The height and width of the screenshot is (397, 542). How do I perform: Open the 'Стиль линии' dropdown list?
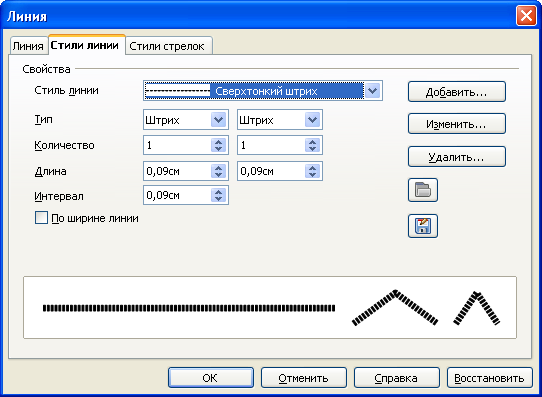(373, 91)
